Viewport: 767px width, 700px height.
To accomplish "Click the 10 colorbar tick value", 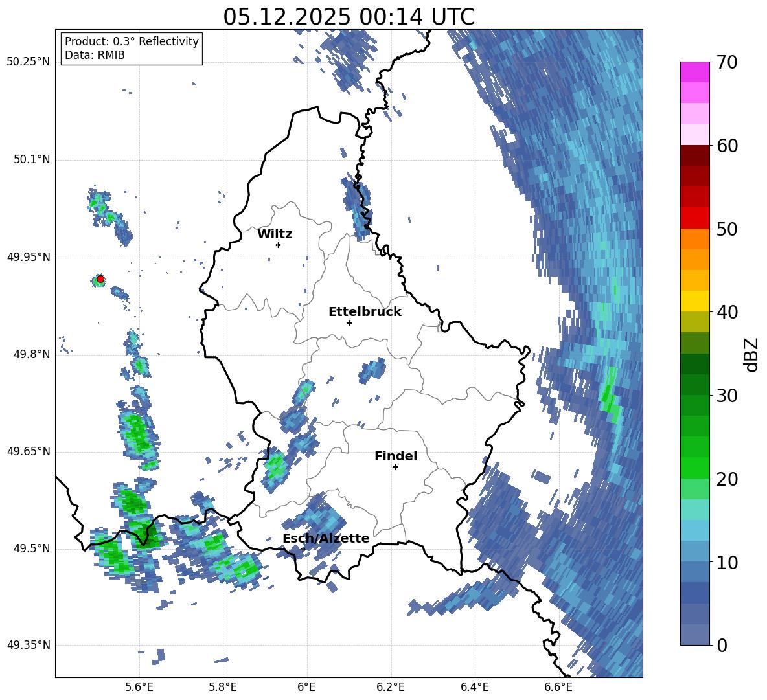I will tap(727, 562).
